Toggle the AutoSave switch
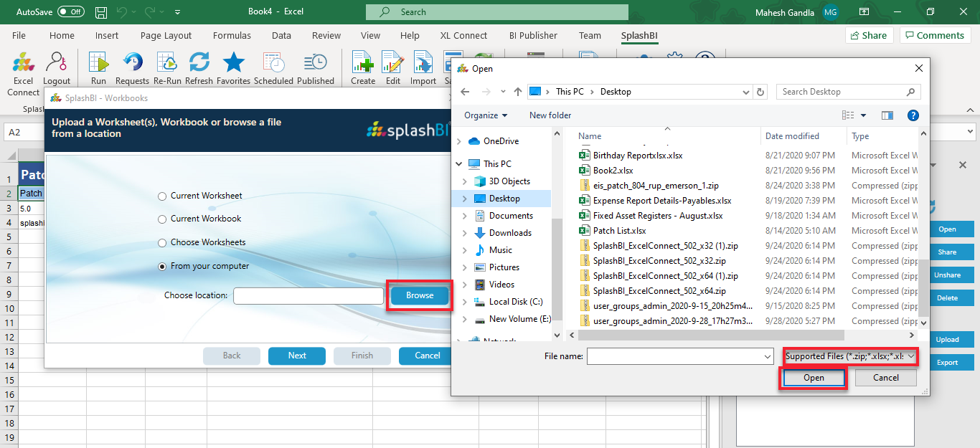This screenshot has height=448, width=980. 70,12
